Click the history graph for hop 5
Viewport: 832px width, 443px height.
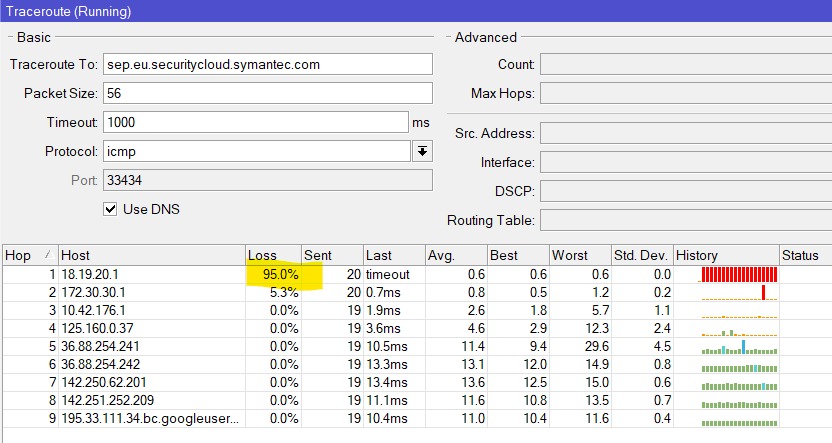[x=739, y=347]
